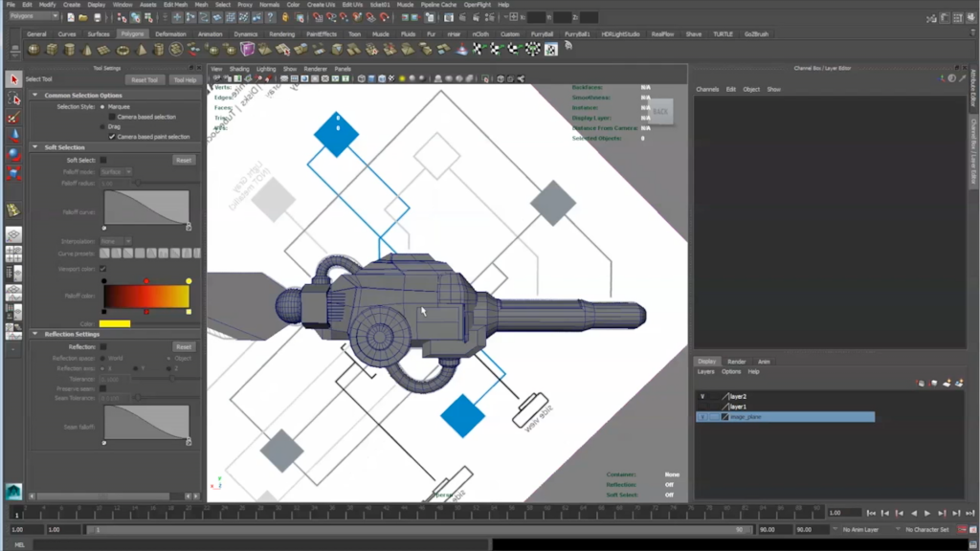This screenshot has height=551, width=980.
Task: Open a scene with the folder icon
Action: 83,17
